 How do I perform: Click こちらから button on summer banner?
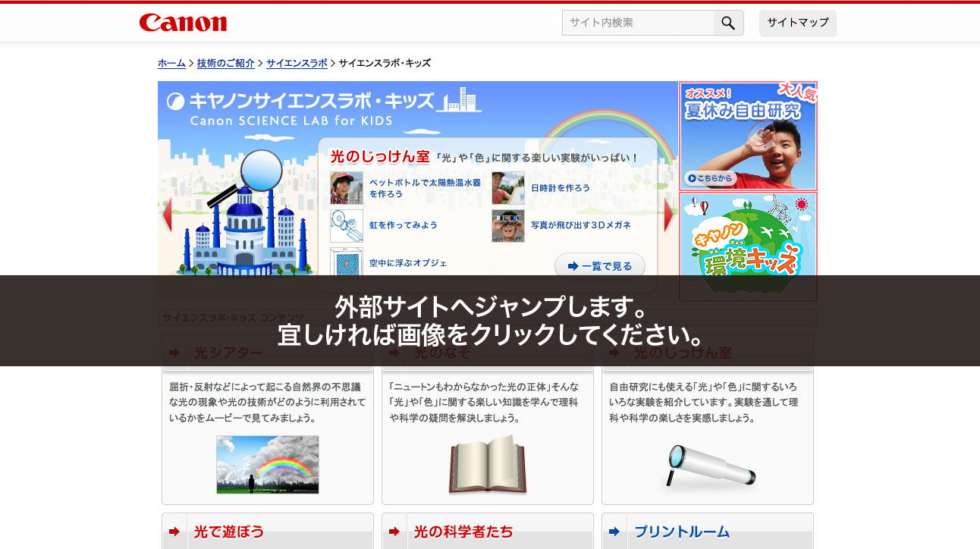(711, 178)
